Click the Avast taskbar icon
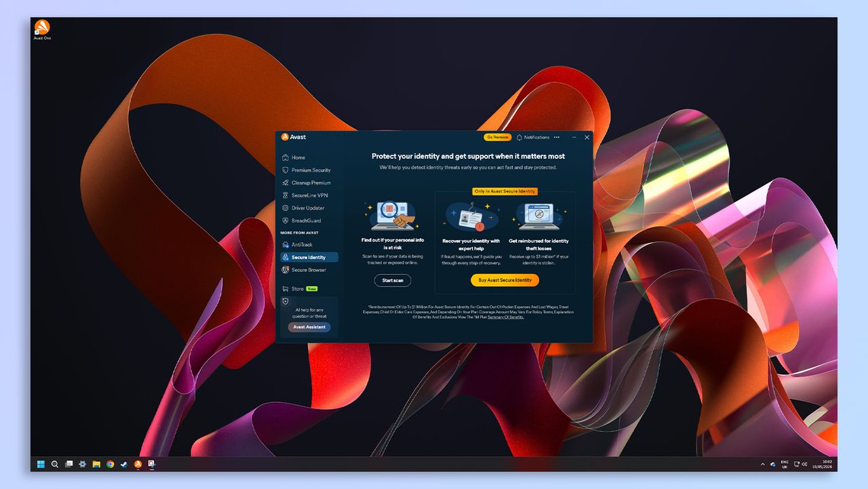868x489 pixels. 138,465
